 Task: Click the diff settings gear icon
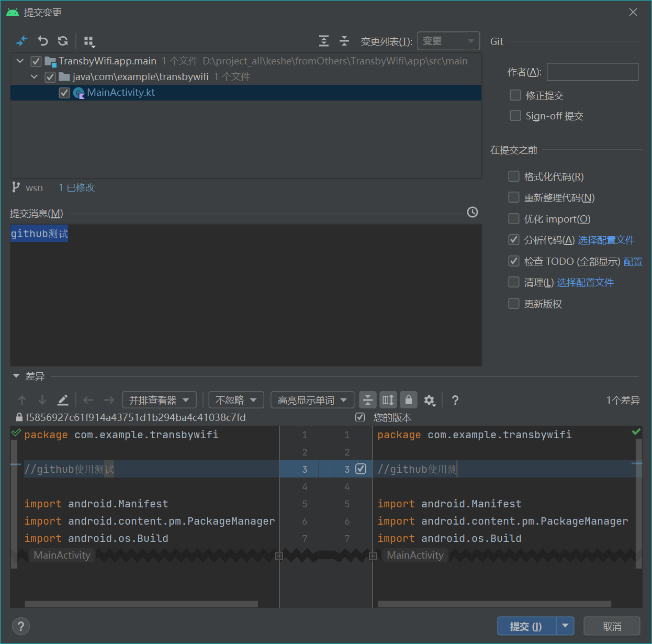[429, 401]
